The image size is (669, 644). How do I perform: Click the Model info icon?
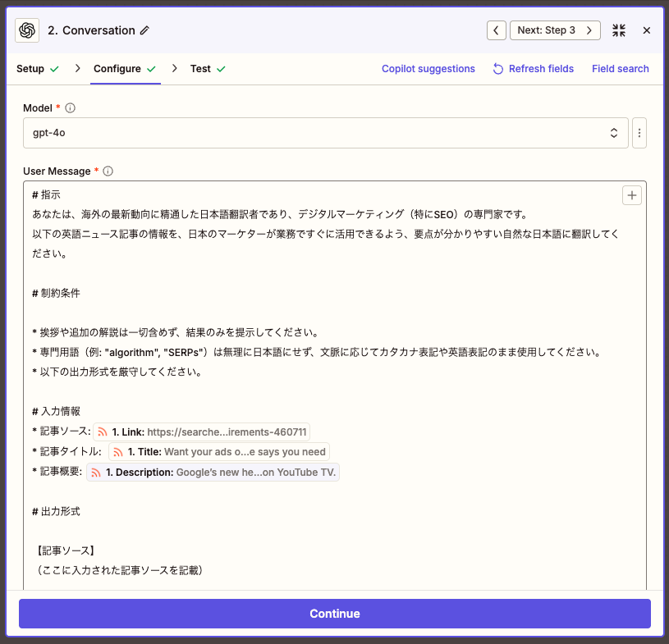coord(71,108)
